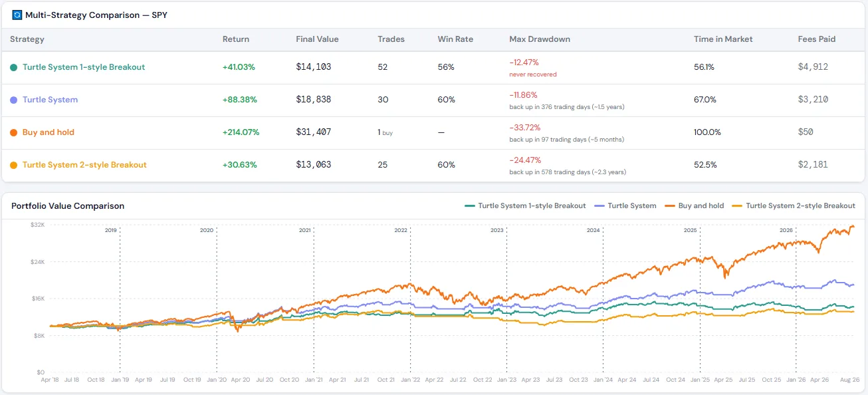Click the 56.1% time in market value
Screen dimensions: 868x395
click(704, 67)
